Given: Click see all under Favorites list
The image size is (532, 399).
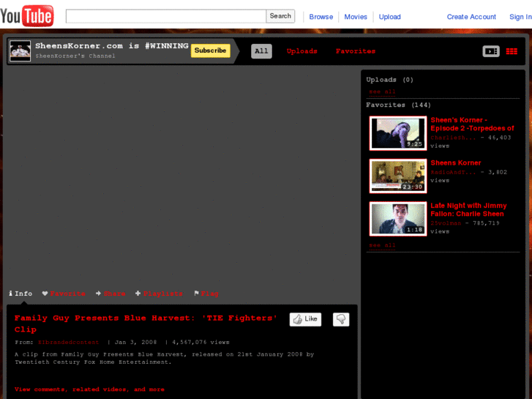Looking at the screenshot, I should 382,245.
